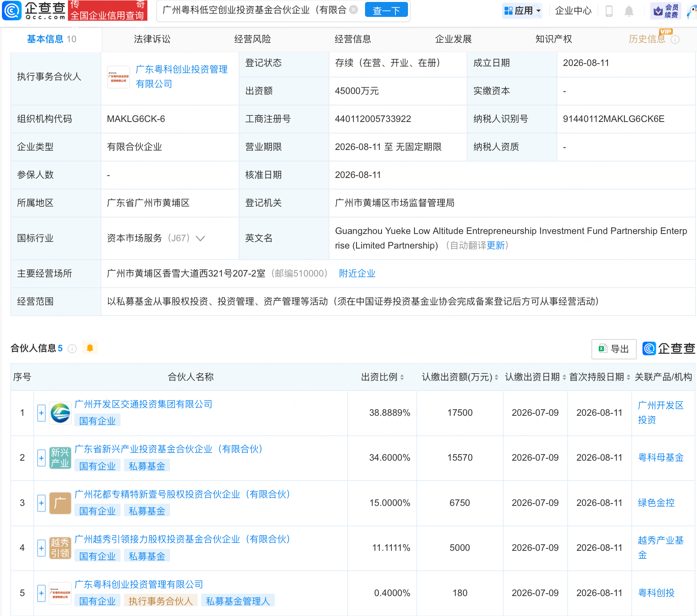Click the 纳税人识别号 value 91440112MAKLG6CK6E

coord(613,119)
